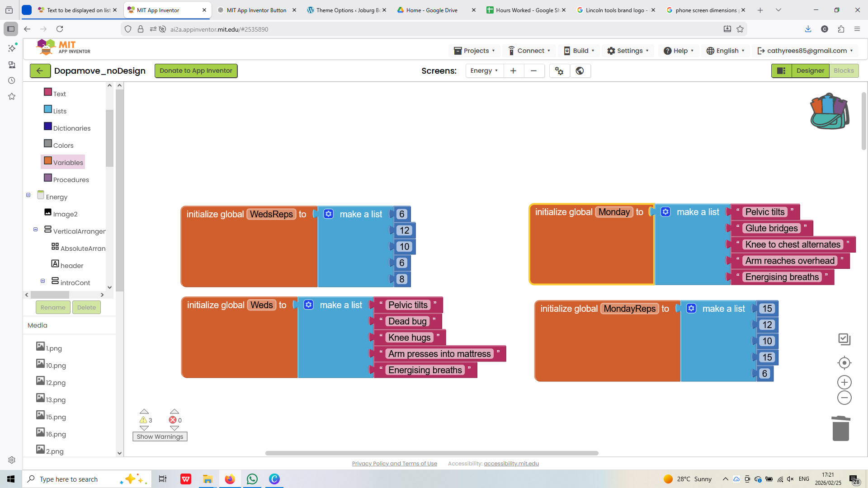This screenshot has width=868, height=488.
Task: Collapse the Energy screen tree node
Action: (x=28, y=195)
